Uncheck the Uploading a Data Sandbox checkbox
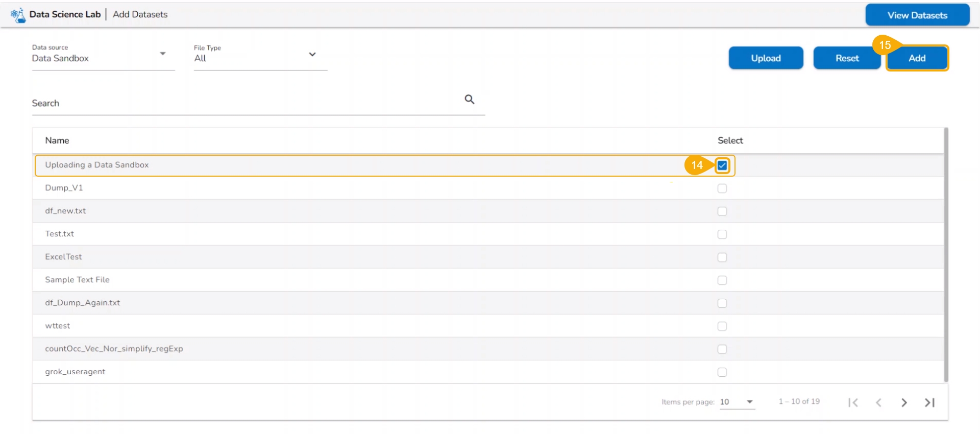Screen dimensions: 980x434 [x=722, y=165]
